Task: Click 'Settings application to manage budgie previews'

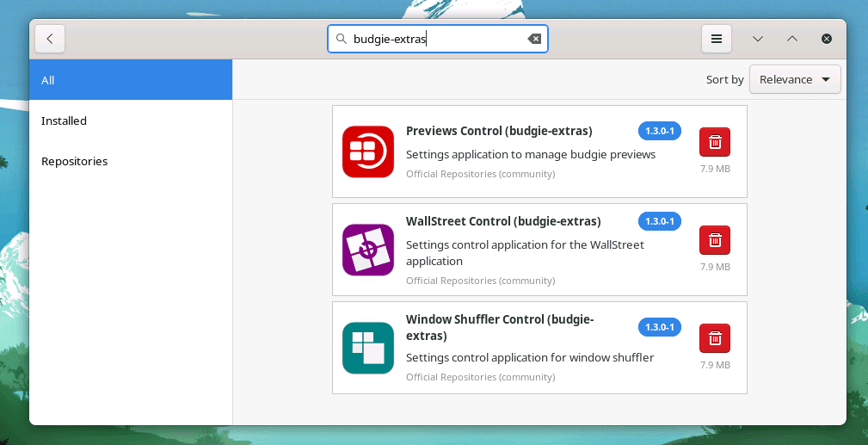Action: (530, 154)
